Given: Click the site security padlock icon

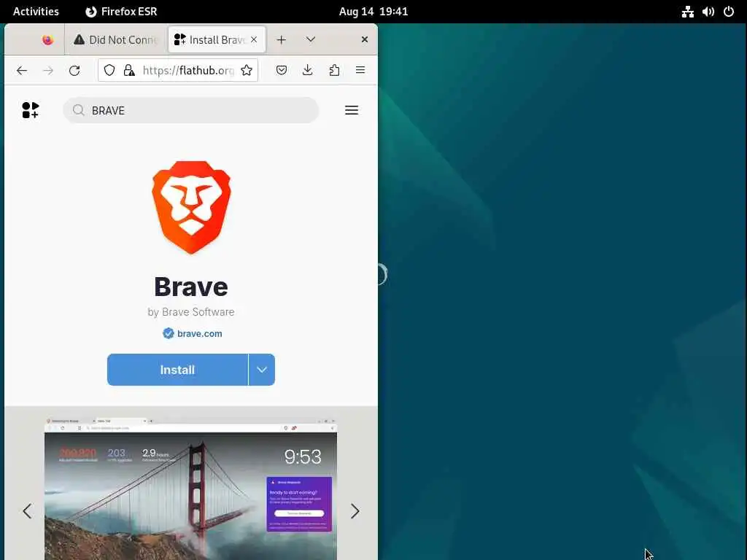Looking at the screenshot, I should 129,71.
